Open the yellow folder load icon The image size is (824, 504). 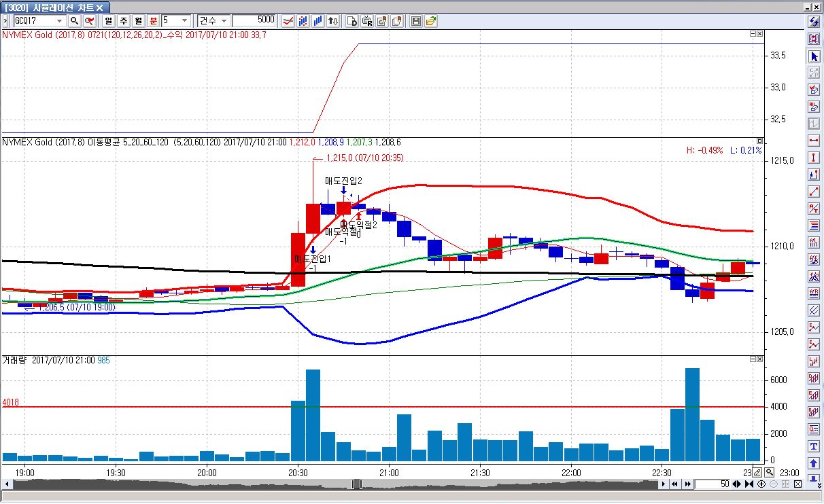point(431,20)
